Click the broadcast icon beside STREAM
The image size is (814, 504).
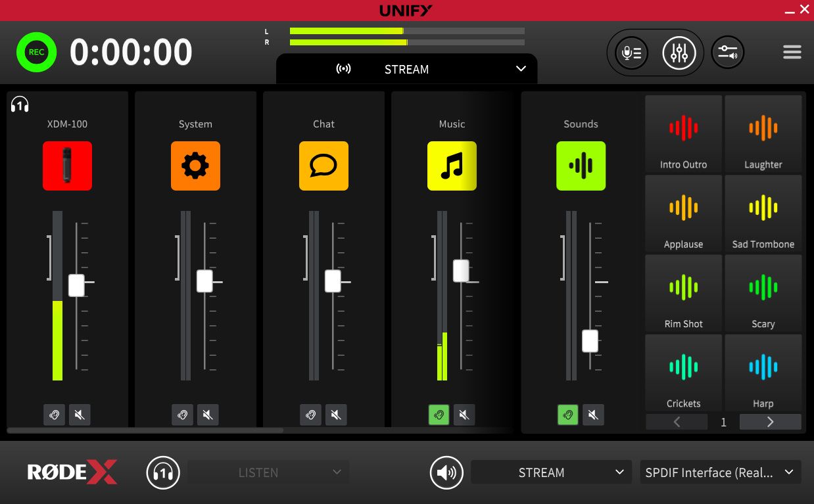tap(343, 69)
